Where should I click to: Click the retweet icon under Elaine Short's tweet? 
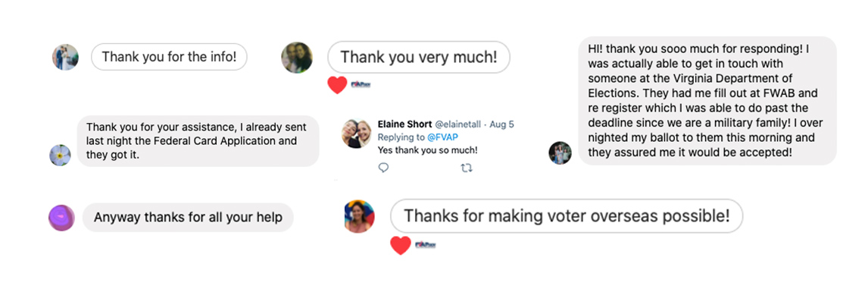[x=467, y=168]
